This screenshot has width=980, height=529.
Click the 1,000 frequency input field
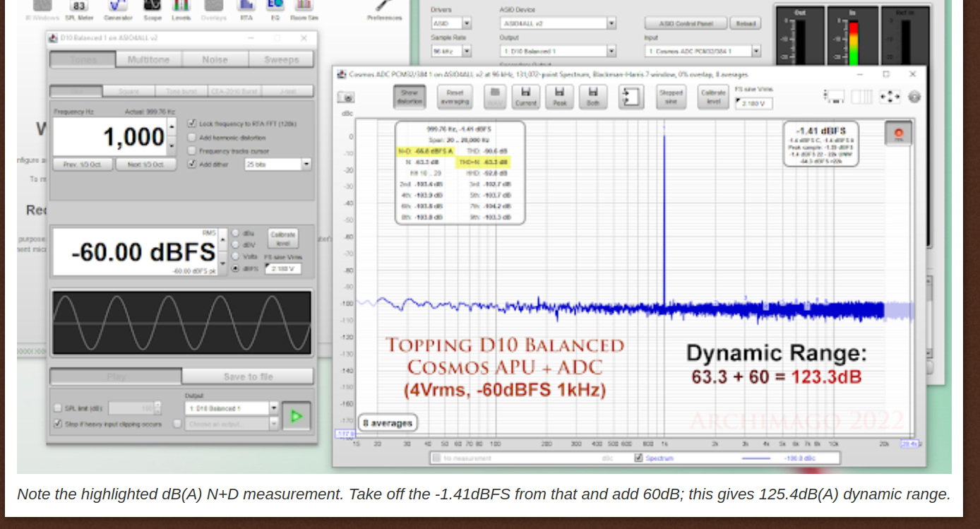110,136
